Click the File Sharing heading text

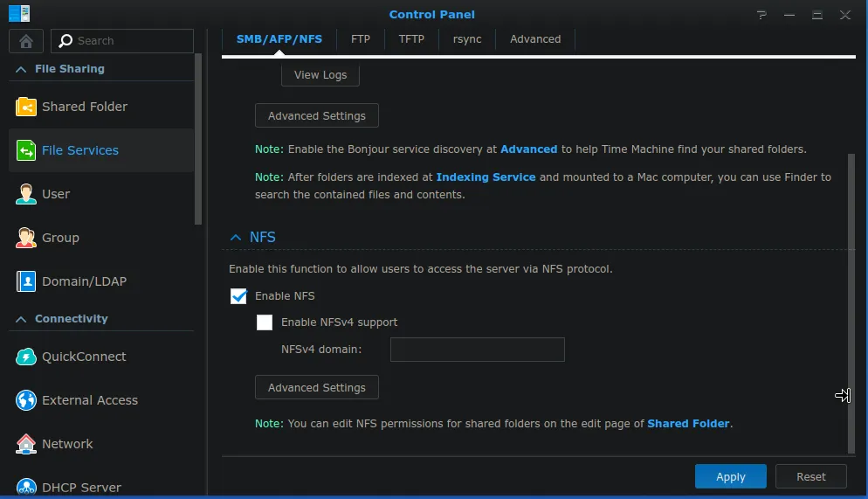tap(70, 69)
